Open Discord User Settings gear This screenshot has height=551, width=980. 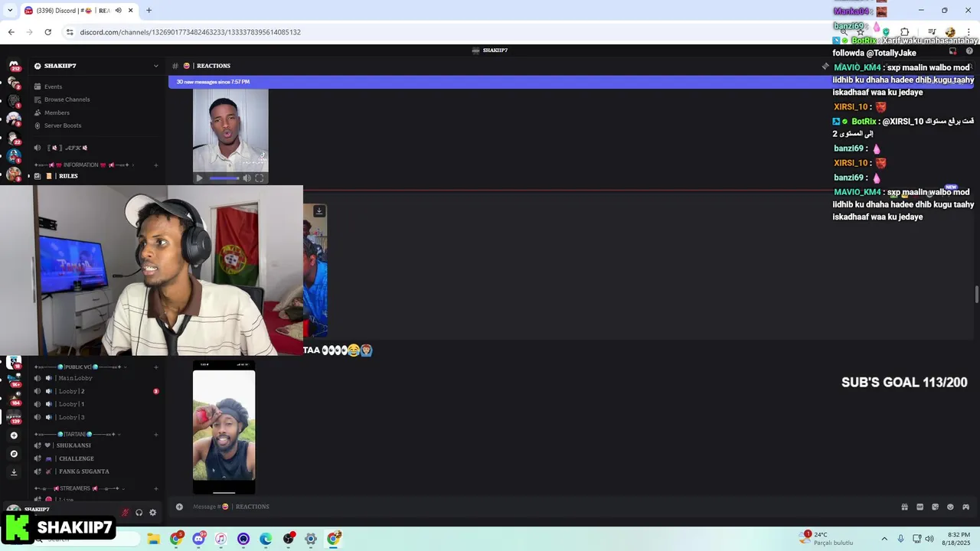click(152, 513)
